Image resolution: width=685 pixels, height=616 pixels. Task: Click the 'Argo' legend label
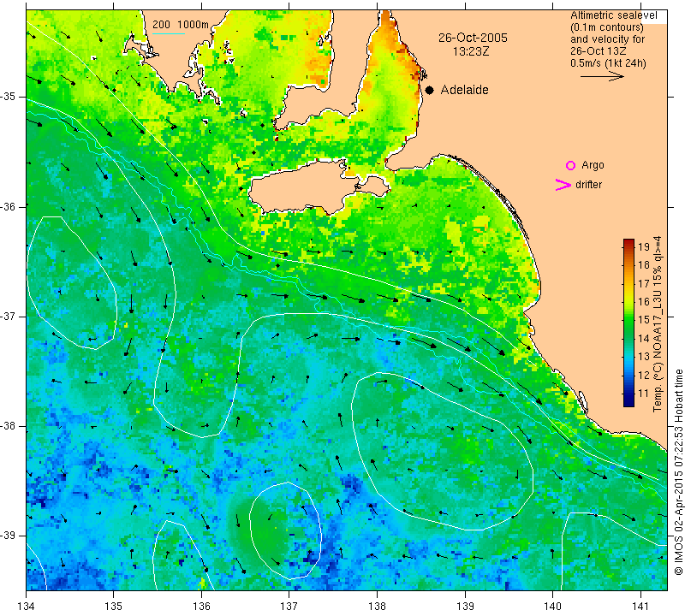coord(593,165)
